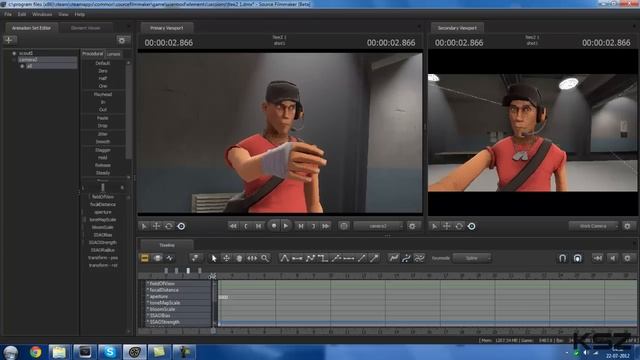
Task: Switch timeline to Graph Editor mode
Action: [x=170, y=258]
